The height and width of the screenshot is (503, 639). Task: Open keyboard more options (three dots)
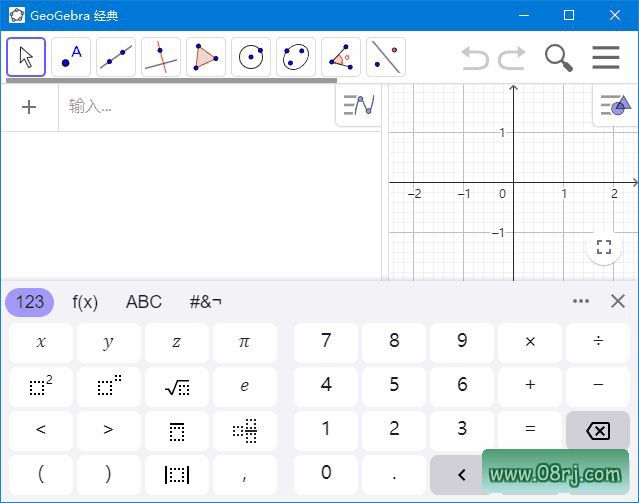click(x=581, y=301)
